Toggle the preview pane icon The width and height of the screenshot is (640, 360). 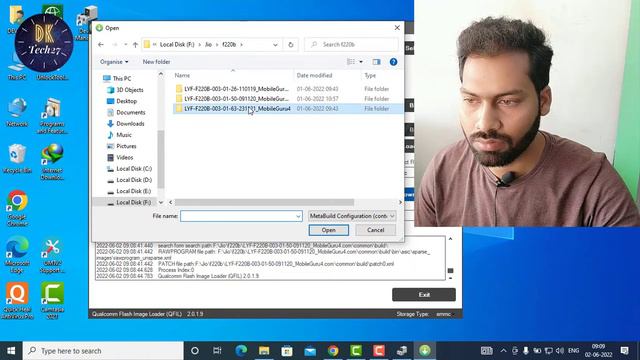376,62
